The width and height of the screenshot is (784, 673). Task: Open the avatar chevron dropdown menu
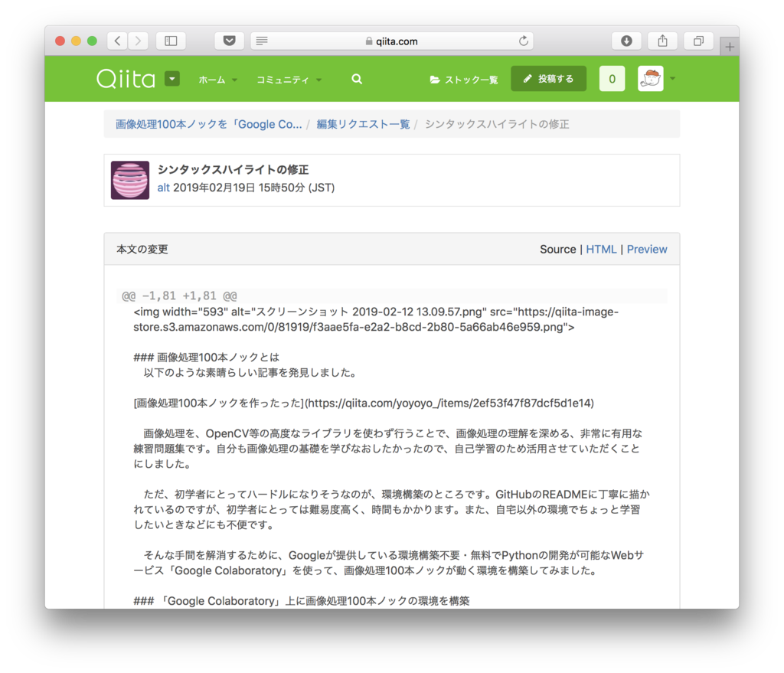click(x=672, y=78)
